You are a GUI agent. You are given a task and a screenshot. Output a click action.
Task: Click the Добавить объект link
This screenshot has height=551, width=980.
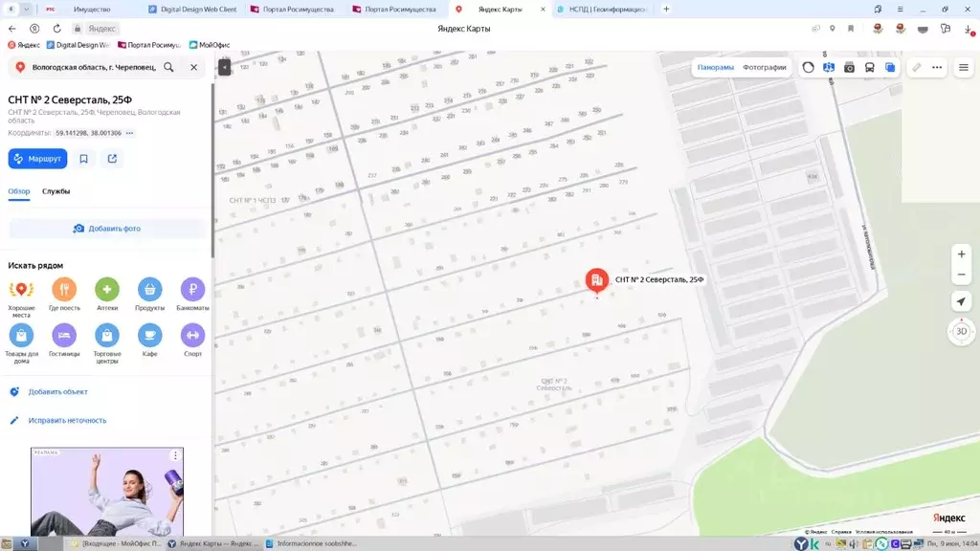point(57,391)
